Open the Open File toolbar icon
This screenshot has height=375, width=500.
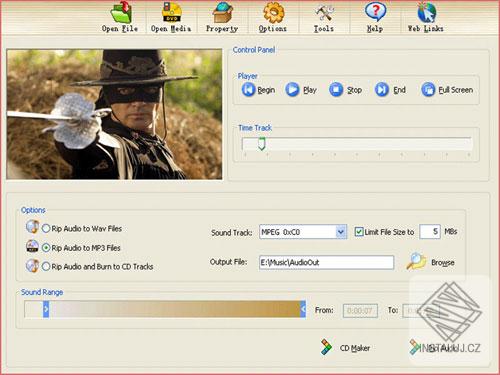coord(121,12)
